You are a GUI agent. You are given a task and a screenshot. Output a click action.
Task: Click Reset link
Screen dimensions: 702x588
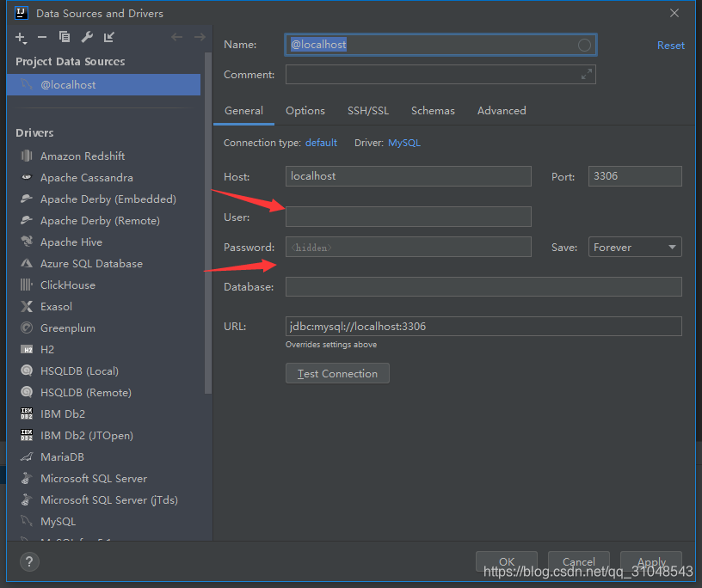point(670,46)
